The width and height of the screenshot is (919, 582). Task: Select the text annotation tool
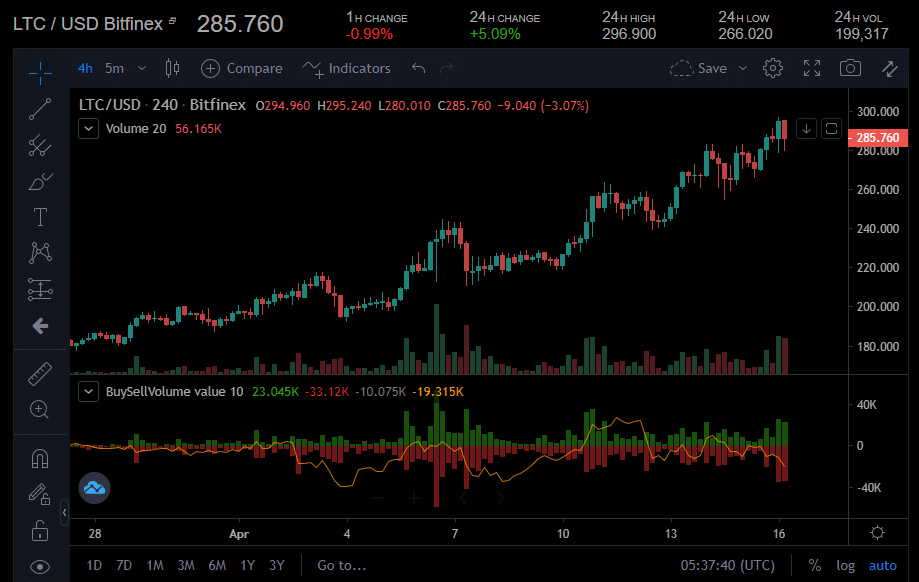(40, 217)
